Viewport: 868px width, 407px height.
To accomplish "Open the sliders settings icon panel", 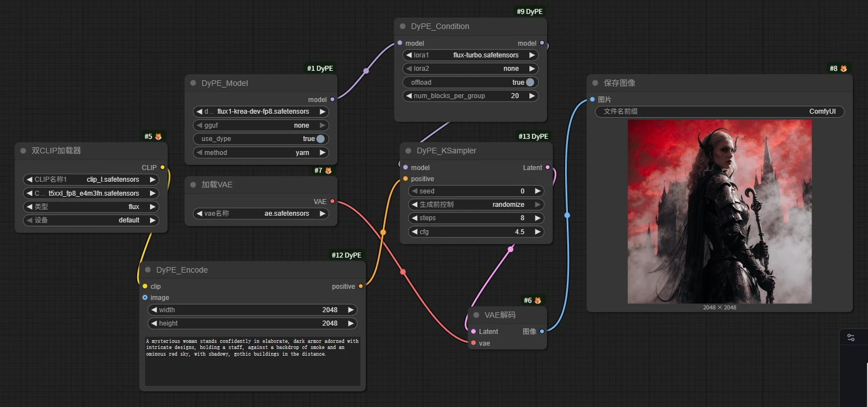I will [851, 337].
